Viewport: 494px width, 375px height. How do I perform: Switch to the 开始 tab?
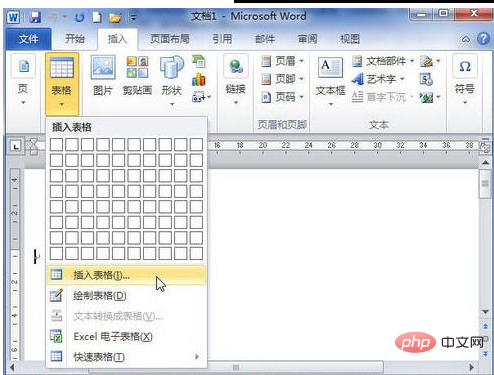pos(75,39)
